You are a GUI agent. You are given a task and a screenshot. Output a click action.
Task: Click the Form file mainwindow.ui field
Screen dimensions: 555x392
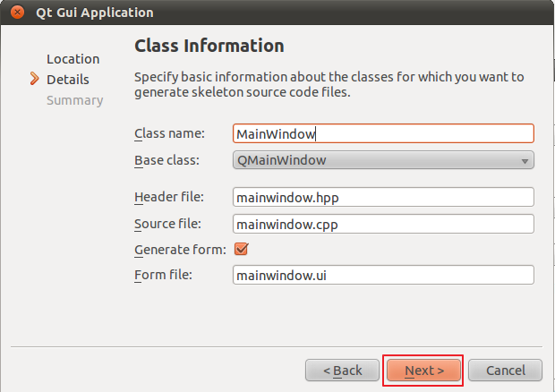pos(382,275)
